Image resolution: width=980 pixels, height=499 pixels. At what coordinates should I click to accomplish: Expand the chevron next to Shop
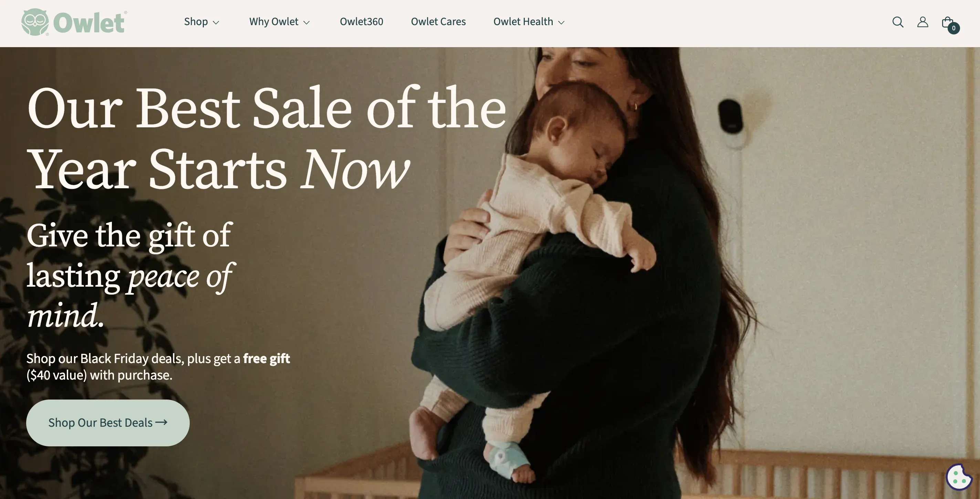point(216,22)
